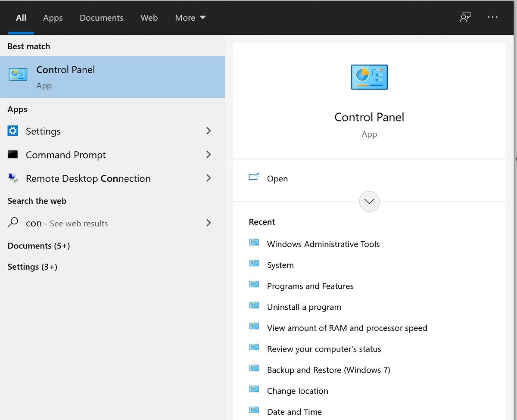The image size is (517, 420).
Task: Click the Open action icon
Action: pyautogui.click(x=254, y=177)
